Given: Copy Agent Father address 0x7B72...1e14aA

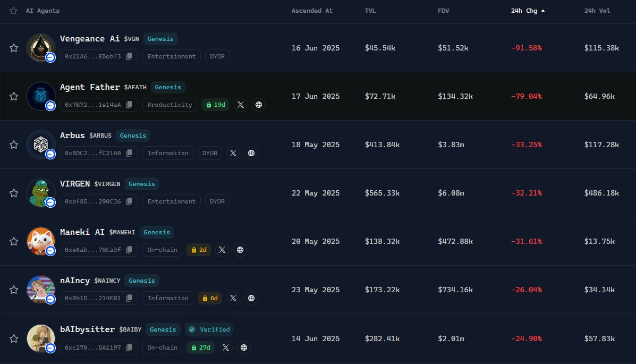Looking at the screenshot, I should pyautogui.click(x=129, y=105).
